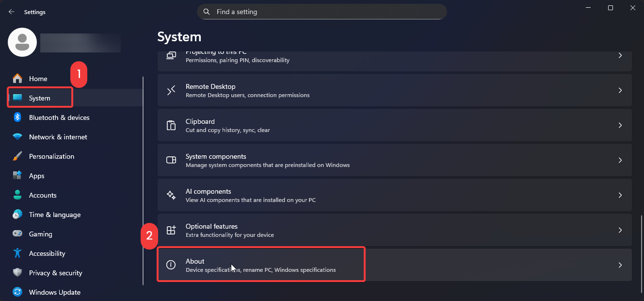Click the Gaming controller icon
Screen dimensions: 644x301
point(17,234)
